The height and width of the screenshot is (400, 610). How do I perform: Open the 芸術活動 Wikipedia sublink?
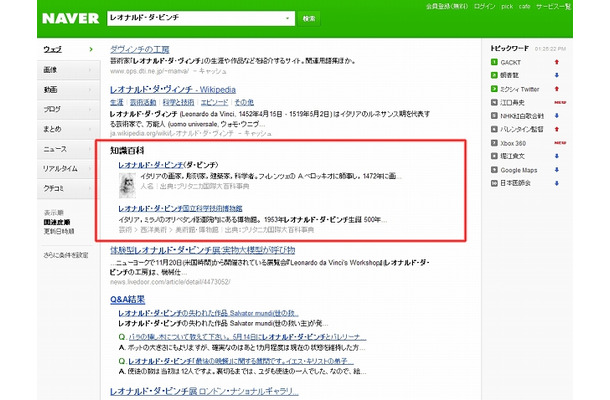coord(143,102)
